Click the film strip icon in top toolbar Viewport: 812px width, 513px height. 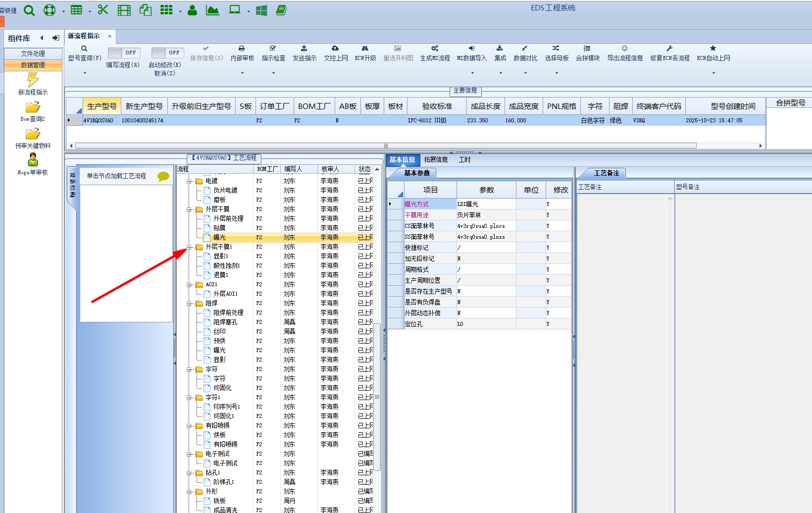click(x=124, y=10)
